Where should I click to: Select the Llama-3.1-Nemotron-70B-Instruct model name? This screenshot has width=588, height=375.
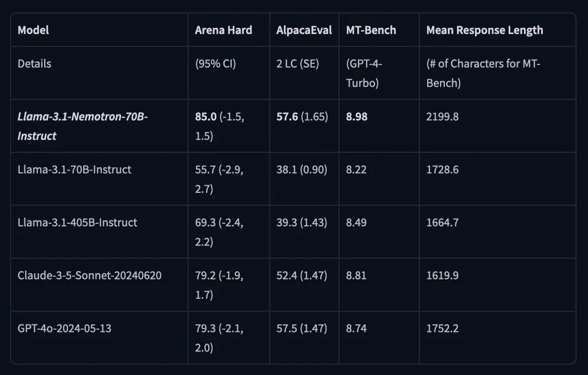coord(83,126)
